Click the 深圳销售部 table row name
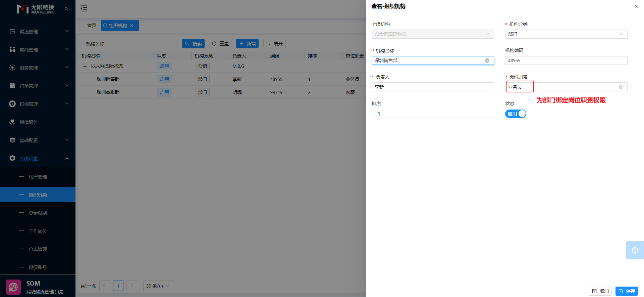This screenshot has height=297, width=644. tap(108, 79)
